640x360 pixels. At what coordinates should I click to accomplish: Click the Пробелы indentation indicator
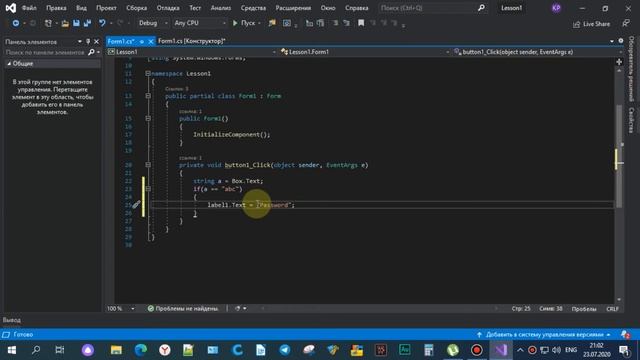tap(584, 309)
